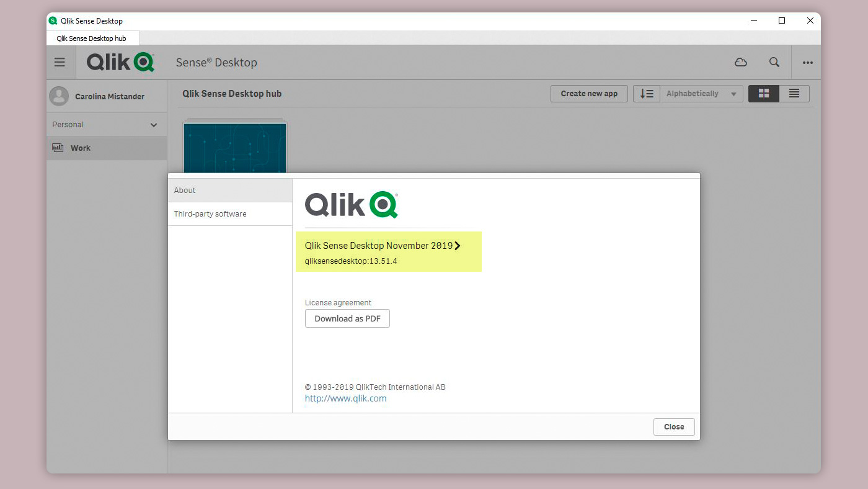Click the QlikTech copyright text
This screenshot has height=489, width=868.
(375, 387)
